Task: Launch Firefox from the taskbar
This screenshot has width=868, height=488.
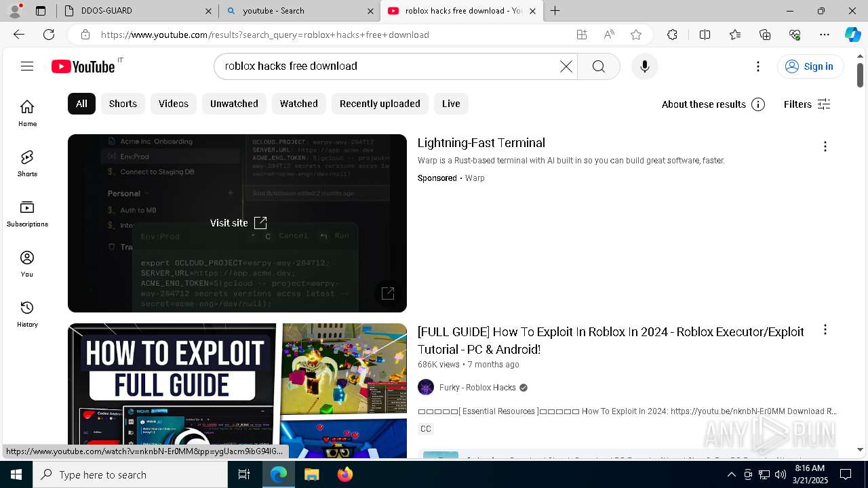Action: pos(344,474)
